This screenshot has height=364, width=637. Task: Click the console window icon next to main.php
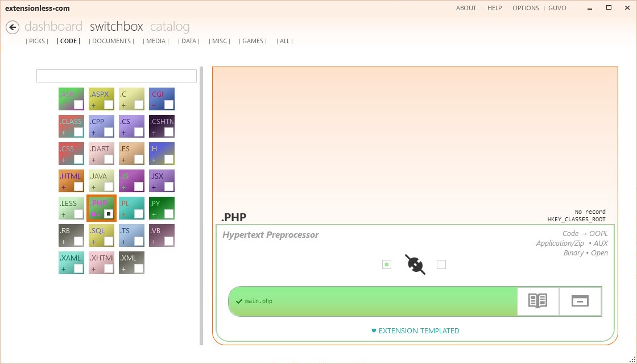click(x=580, y=301)
